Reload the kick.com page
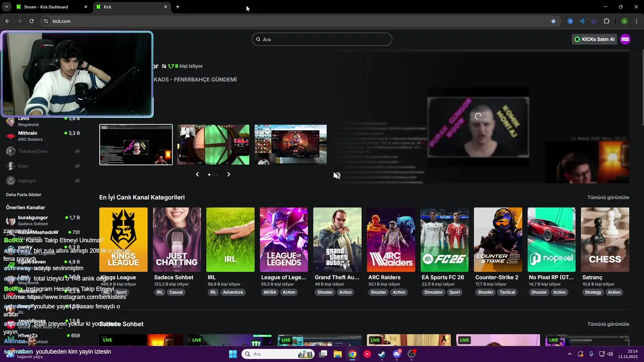 [31, 21]
